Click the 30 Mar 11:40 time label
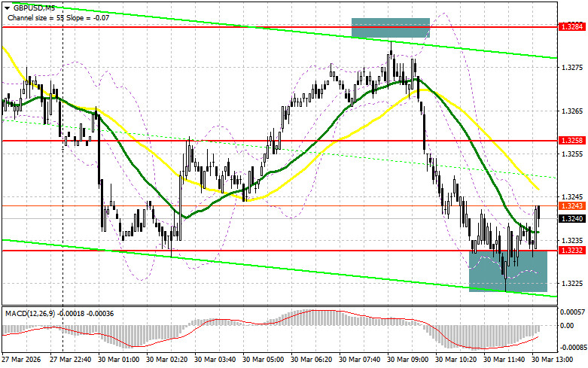This screenshot has width=588, height=368. (x=504, y=360)
